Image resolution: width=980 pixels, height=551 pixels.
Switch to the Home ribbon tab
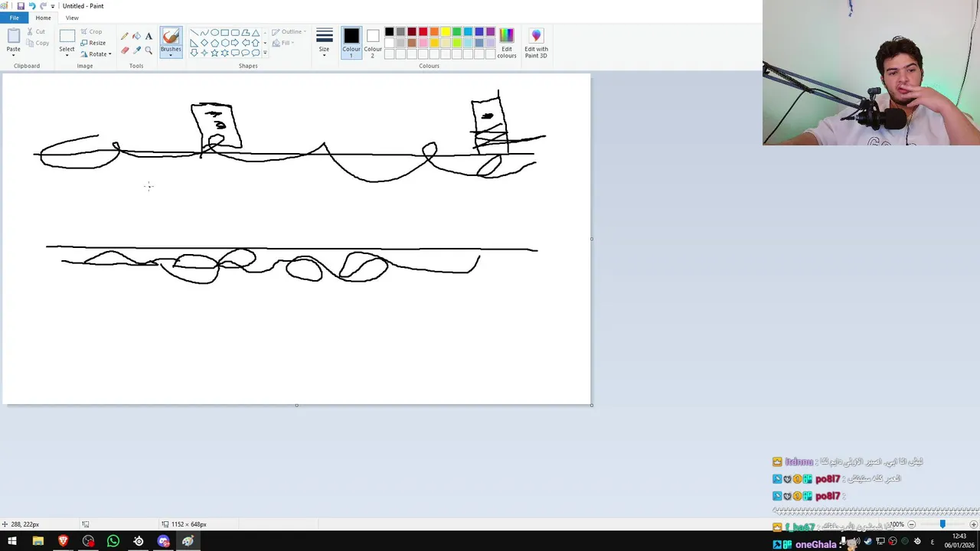(43, 18)
